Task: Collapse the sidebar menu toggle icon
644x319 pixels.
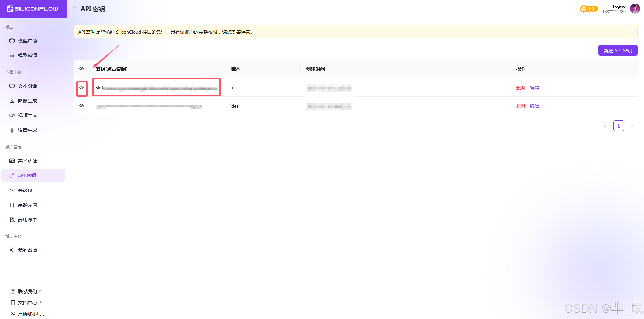Action: click(75, 9)
